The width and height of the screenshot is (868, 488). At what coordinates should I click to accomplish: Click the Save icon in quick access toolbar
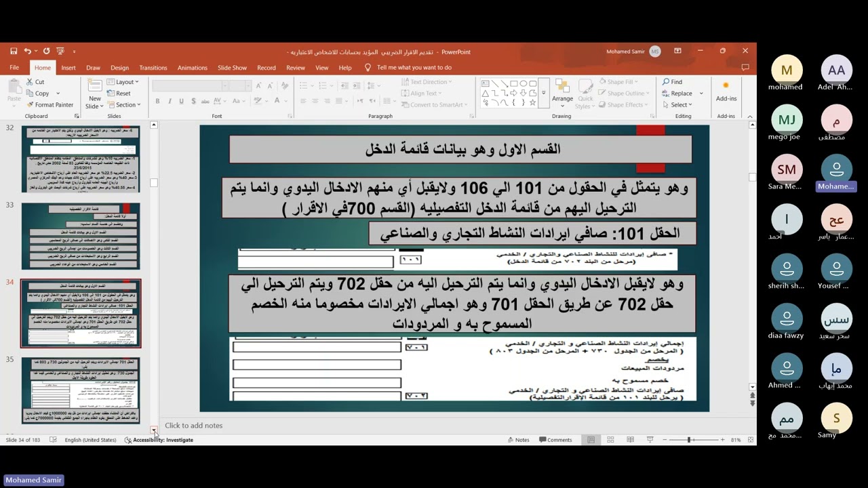[x=14, y=51]
